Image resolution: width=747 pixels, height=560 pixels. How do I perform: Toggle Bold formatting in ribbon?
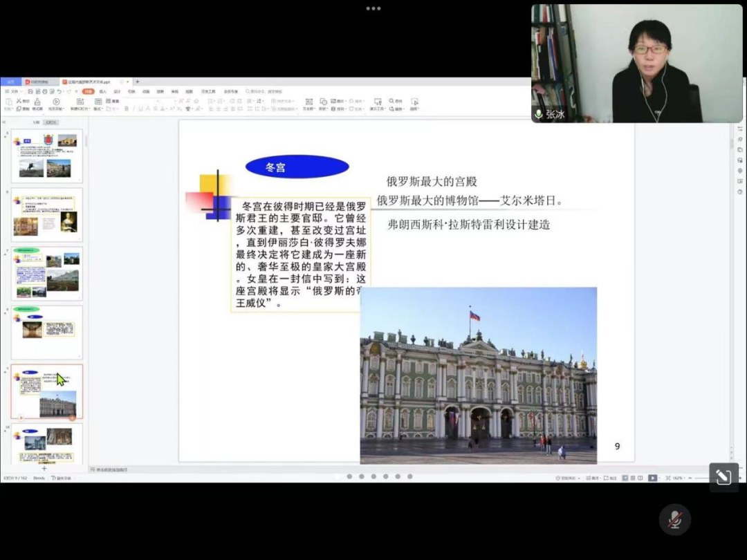coord(126,109)
